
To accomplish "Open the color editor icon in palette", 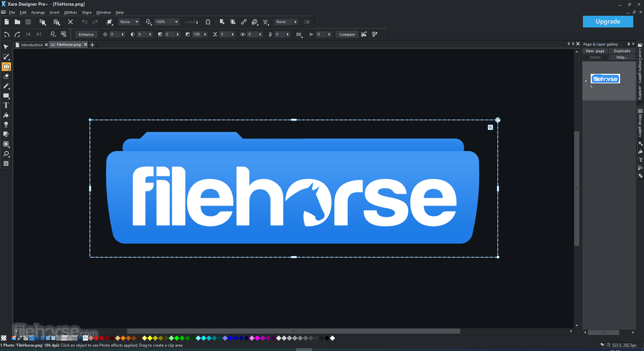I will click(14, 338).
